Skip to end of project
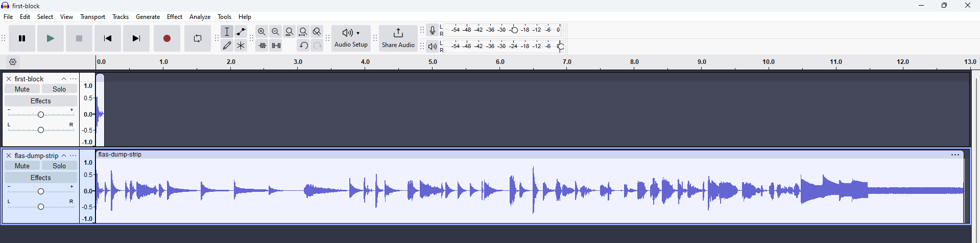This screenshot has width=980, height=243. pyautogui.click(x=136, y=38)
